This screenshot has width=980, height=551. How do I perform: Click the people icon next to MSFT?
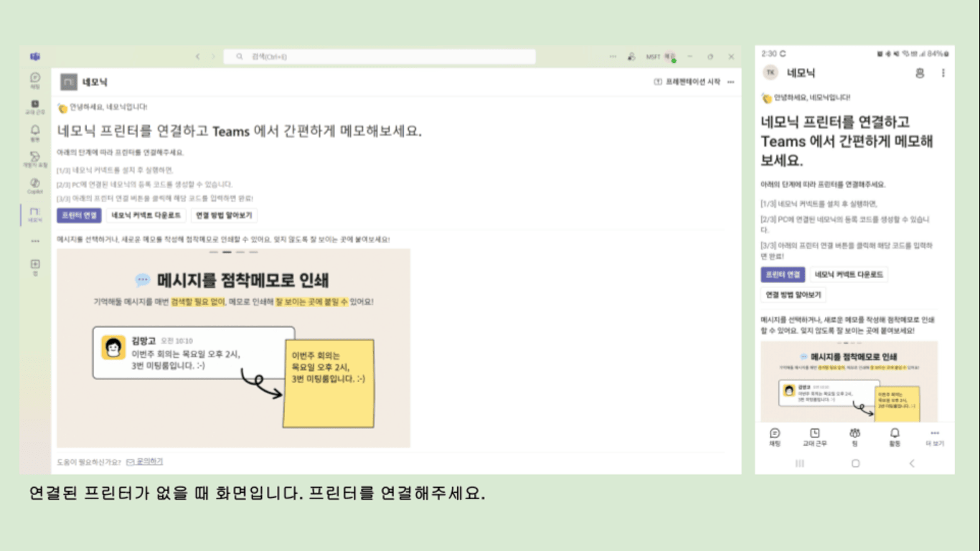(x=631, y=57)
